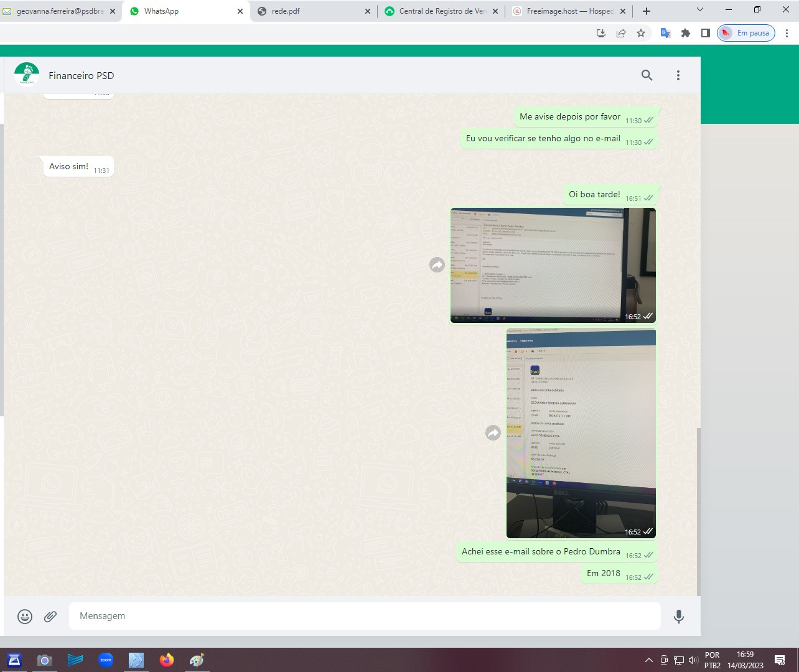Open the emoji picker
This screenshot has height=672, width=799.
25,616
